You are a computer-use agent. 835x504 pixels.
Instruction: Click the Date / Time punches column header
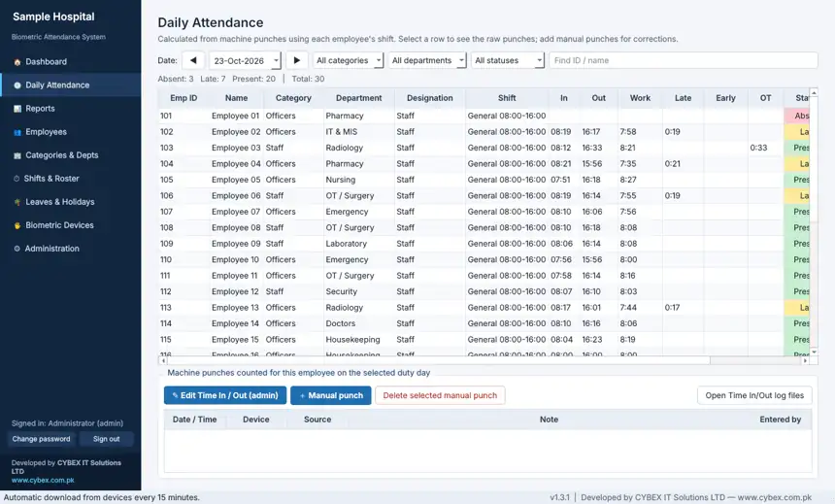pyautogui.click(x=194, y=420)
